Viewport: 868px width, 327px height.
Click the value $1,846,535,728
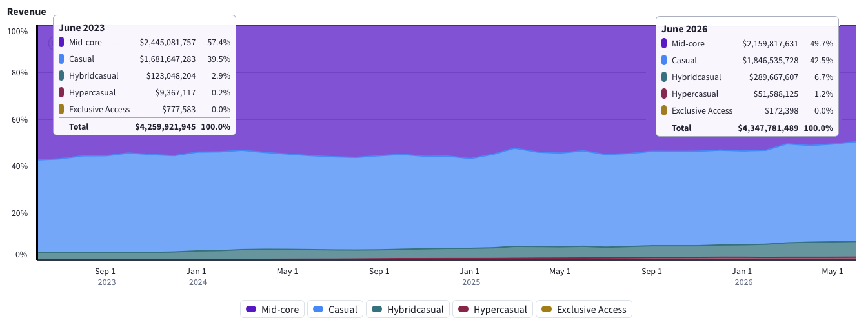tap(770, 60)
